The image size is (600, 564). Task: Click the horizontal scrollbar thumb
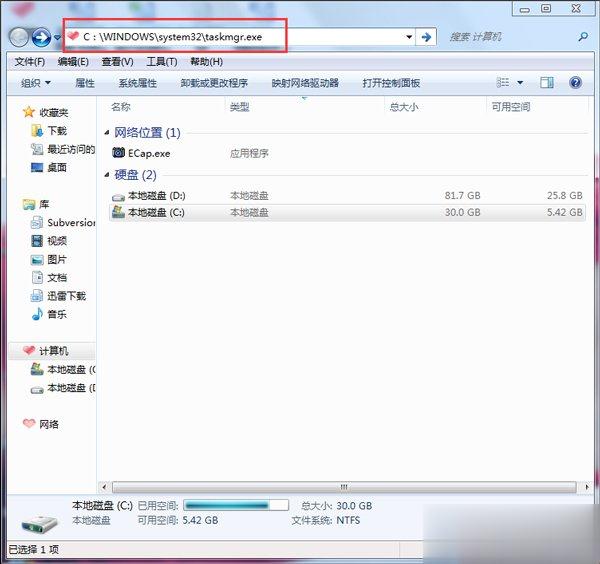[344, 487]
